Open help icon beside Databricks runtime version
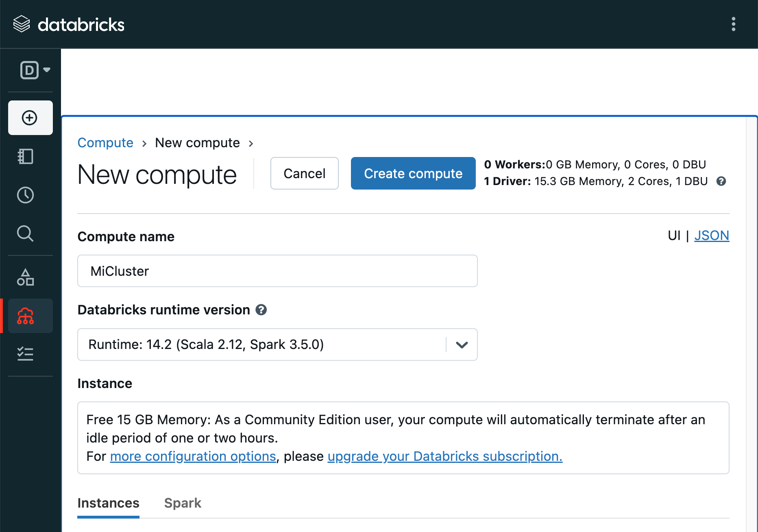758x532 pixels. pyautogui.click(x=261, y=310)
